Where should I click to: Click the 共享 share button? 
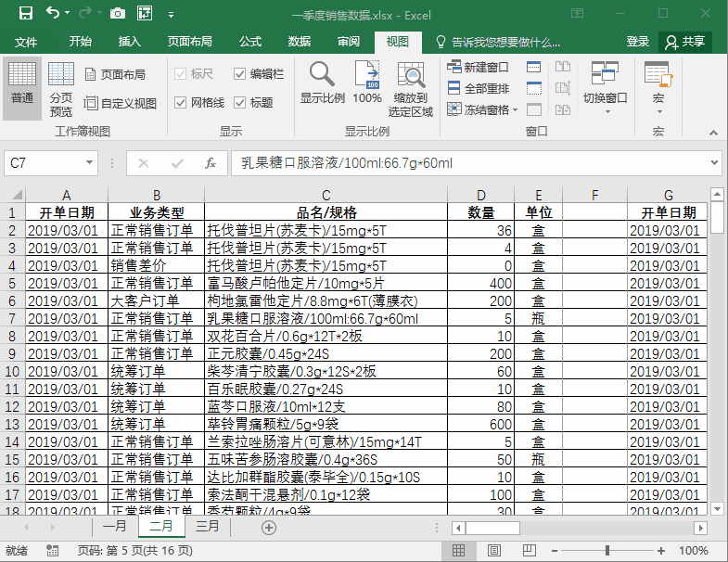tap(685, 42)
